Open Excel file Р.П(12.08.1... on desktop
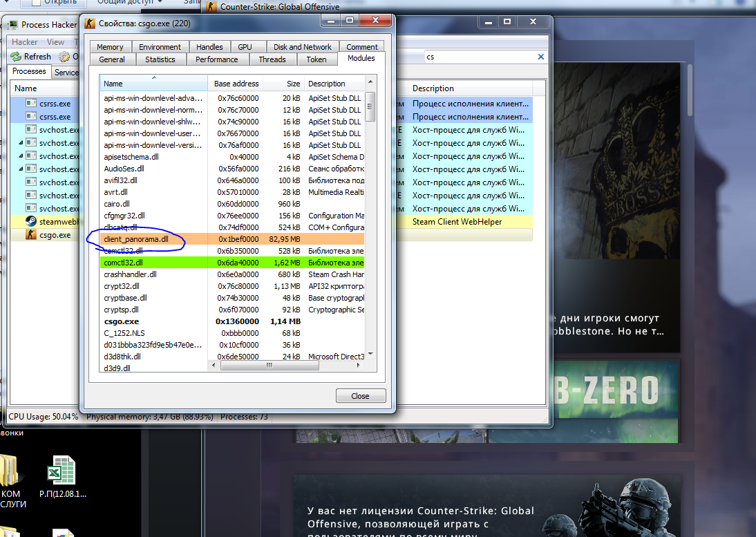756x537 pixels. click(62, 476)
